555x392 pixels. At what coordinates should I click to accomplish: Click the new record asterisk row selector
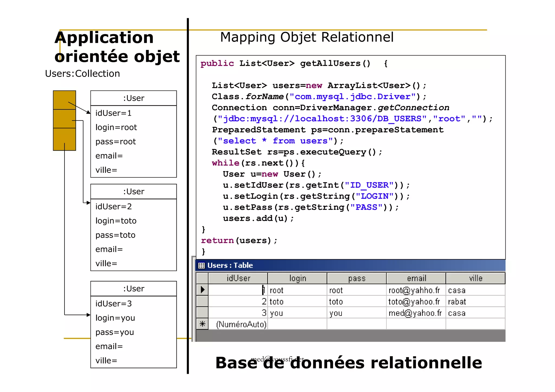(x=202, y=324)
